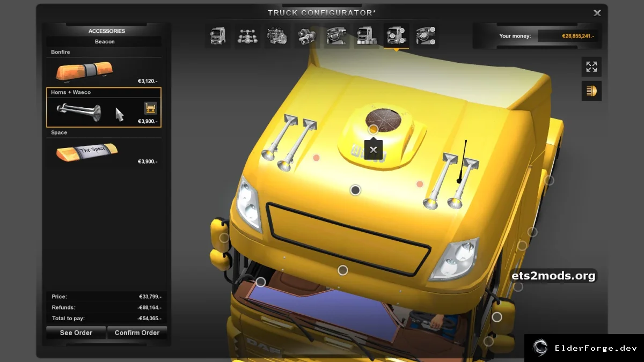Select the orange Waeco slot marker
The width and height of the screenshot is (644, 362).
(x=373, y=129)
